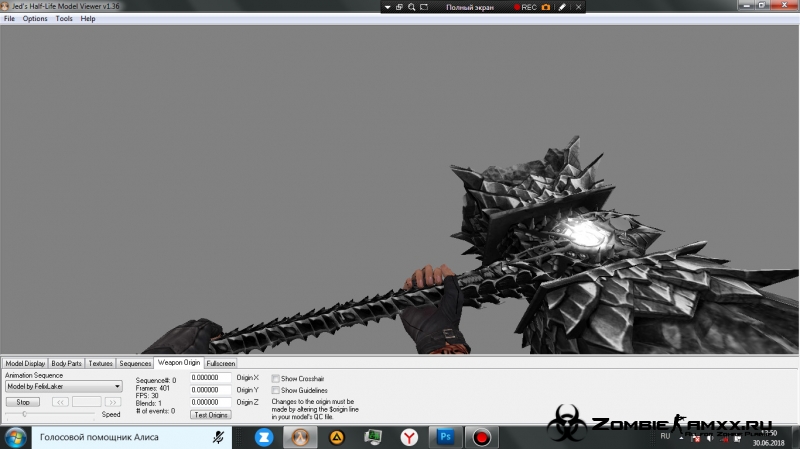Click the FPS: 30 info text
The image size is (800, 449).
tap(147, 396)
